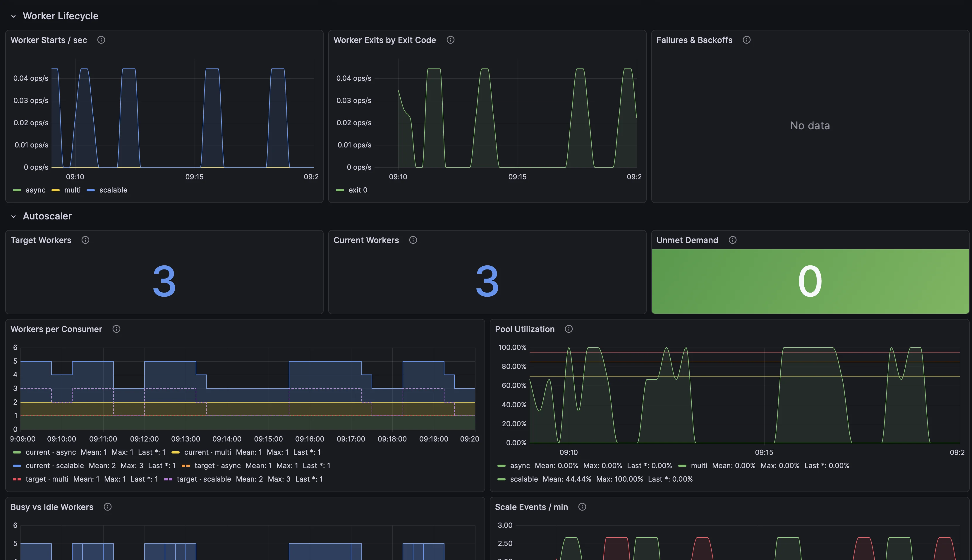The image size is (972, 560).
Task: Click purple dashed swatch for target · scalable
Action: [168, 479]
